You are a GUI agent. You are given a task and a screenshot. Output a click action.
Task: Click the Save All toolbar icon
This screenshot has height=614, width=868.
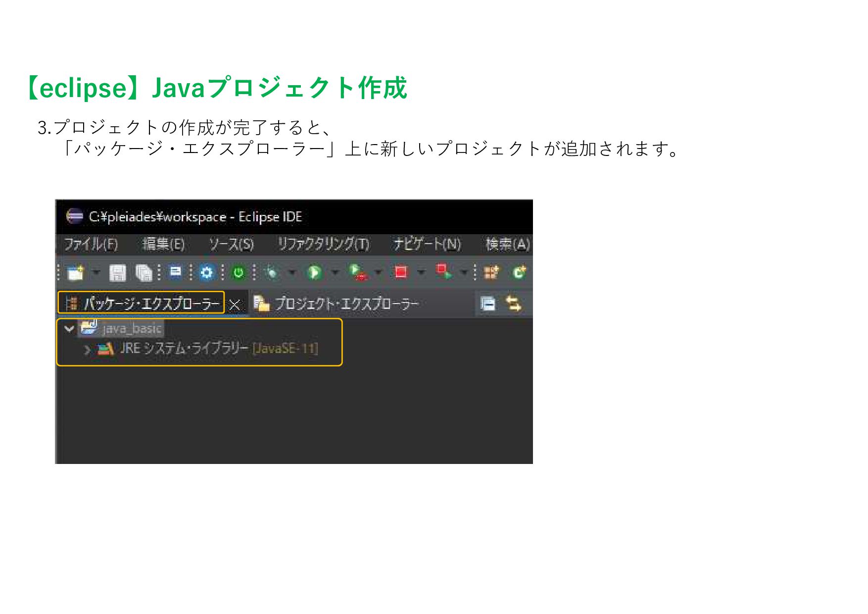pos(144,272)
